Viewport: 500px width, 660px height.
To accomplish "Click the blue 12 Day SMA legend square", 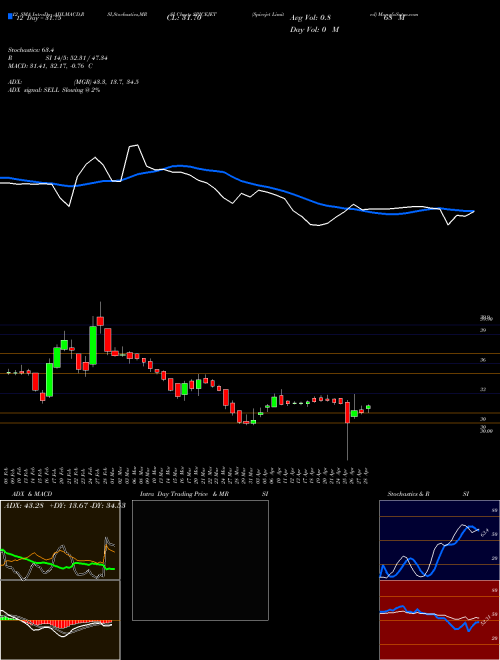I will [x=10, y=16].
